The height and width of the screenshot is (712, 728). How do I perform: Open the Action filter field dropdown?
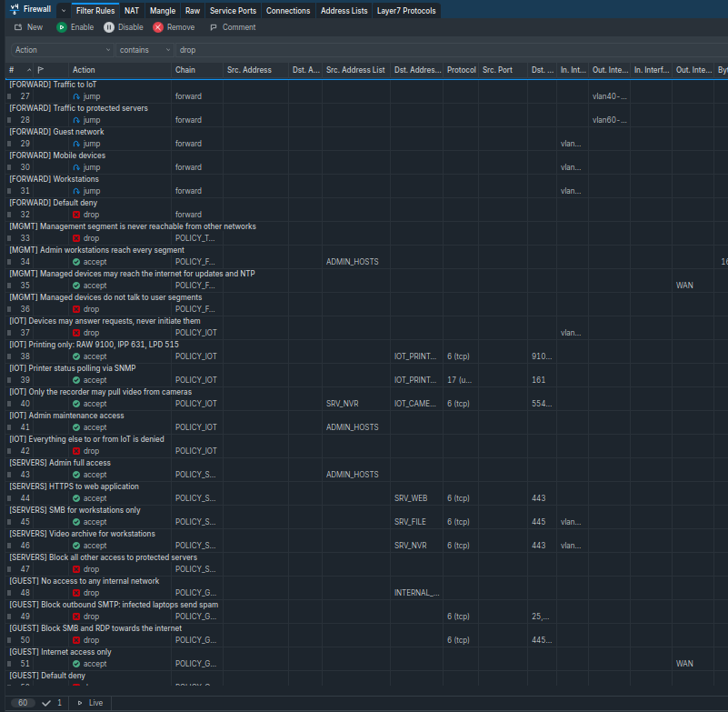62,50
